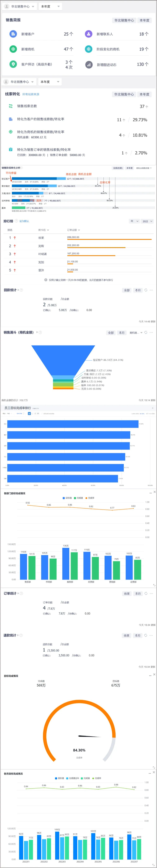Open more menu of 目标完成情况 gauge

(150, 676)
